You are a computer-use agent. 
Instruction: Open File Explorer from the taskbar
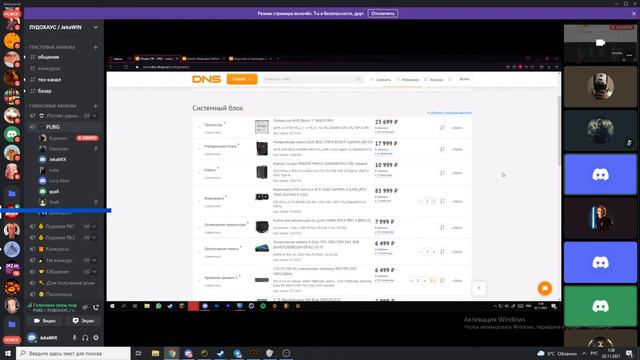156,353
